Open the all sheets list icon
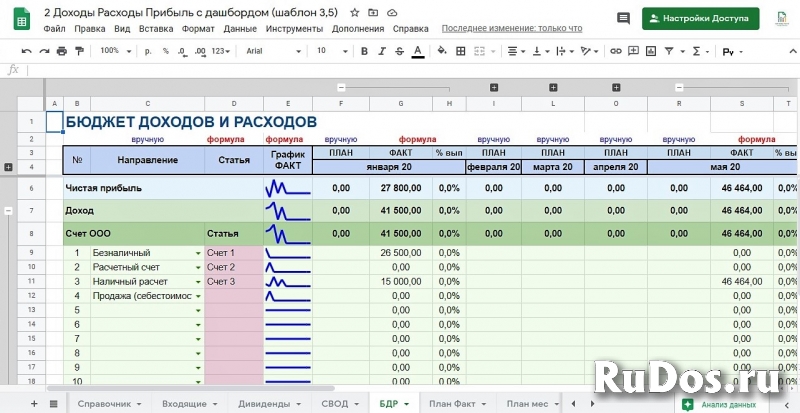The height and width of the screenshot is (413, 800). [54, 403]
